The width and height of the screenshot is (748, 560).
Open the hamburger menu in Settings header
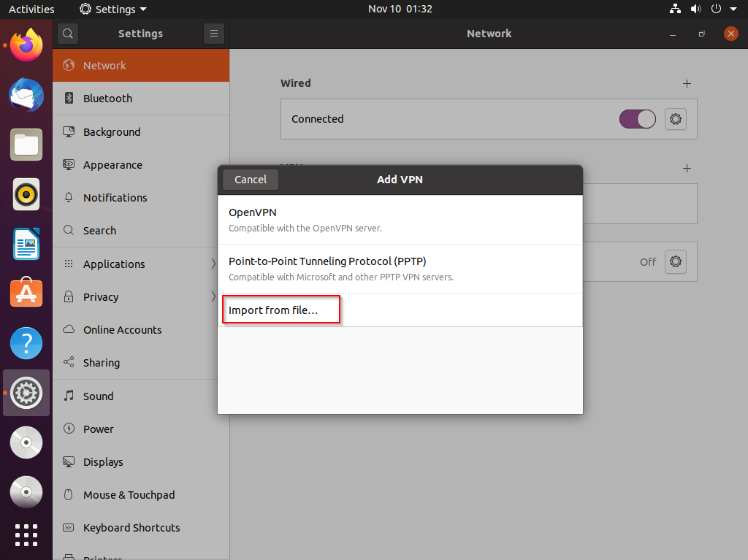(x=213, y=34)
